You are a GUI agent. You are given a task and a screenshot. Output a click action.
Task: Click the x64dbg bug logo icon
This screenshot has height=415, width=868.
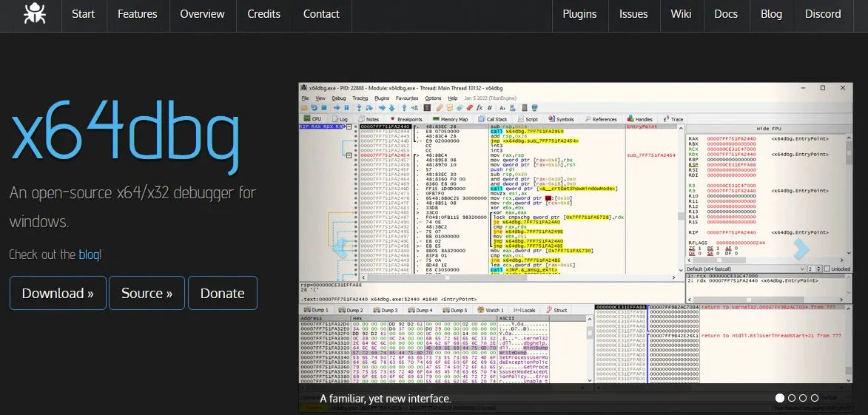(x=34, y=13)
